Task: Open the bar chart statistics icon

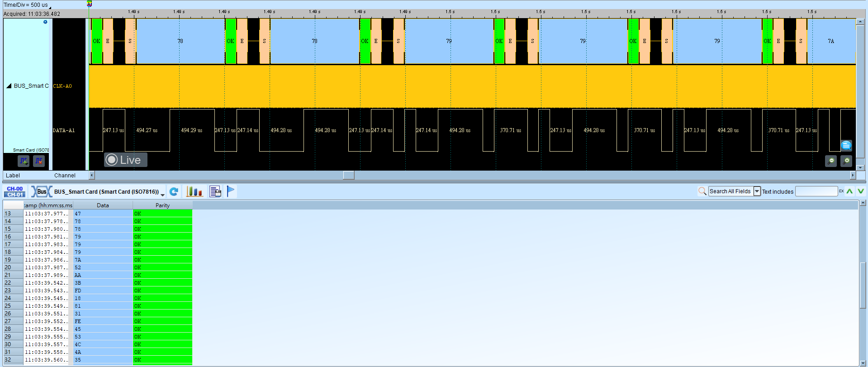Action: (194, 191)
